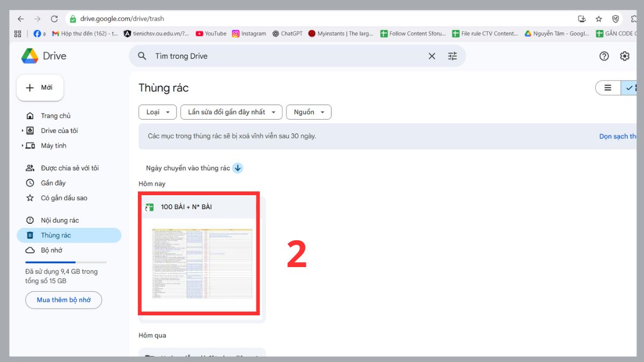Open 'Follow Content Sforu...' sheet bookmark
This screenshot has height=362, width=644.
(x=413, y=33)
